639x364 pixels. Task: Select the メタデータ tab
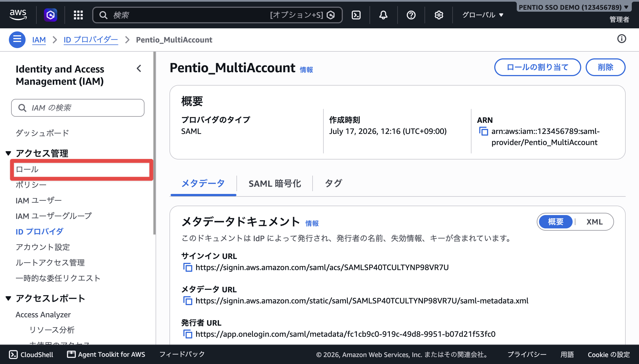tap(203, 184)
